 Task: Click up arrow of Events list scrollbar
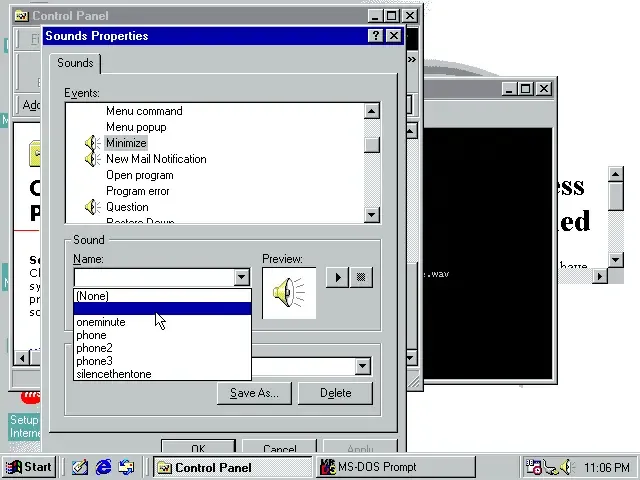coord(371,111)
